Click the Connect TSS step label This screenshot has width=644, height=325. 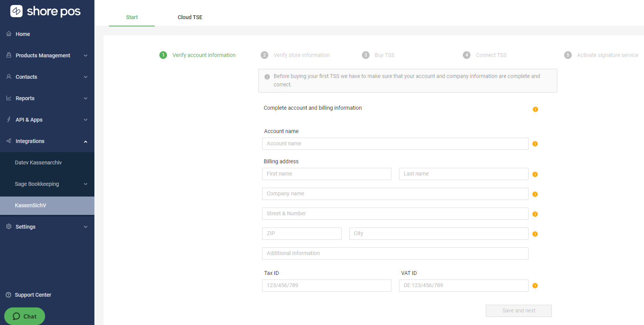coord(491,55)
